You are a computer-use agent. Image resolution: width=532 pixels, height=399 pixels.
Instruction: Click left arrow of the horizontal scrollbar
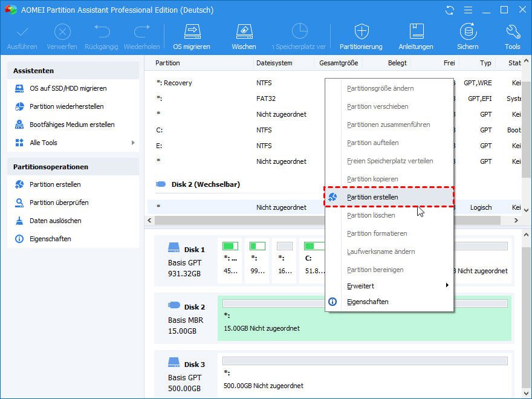pos(150,221)
